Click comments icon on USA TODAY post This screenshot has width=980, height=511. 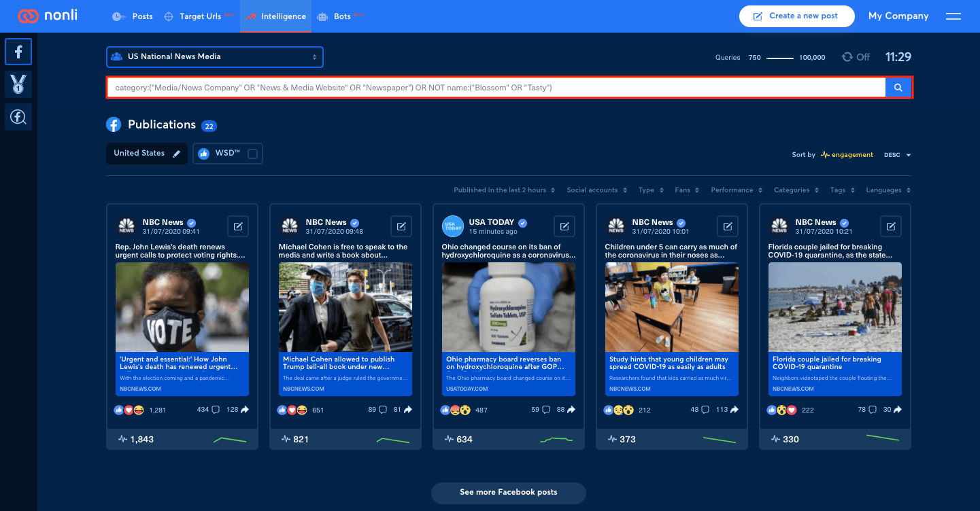click(x=545, y=410)
